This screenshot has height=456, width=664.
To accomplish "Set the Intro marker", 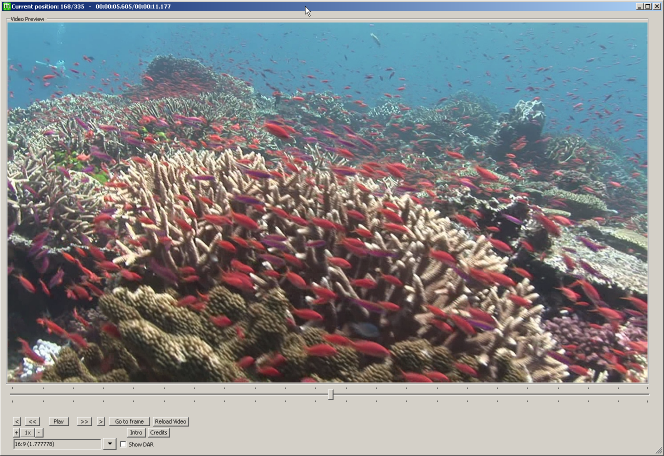I will (136, 433).
